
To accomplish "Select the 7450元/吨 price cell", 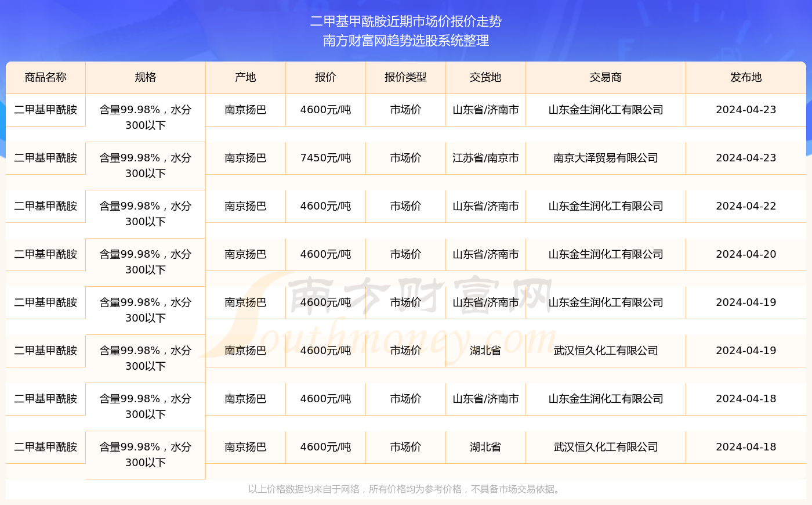I will [x=325, y=158].
